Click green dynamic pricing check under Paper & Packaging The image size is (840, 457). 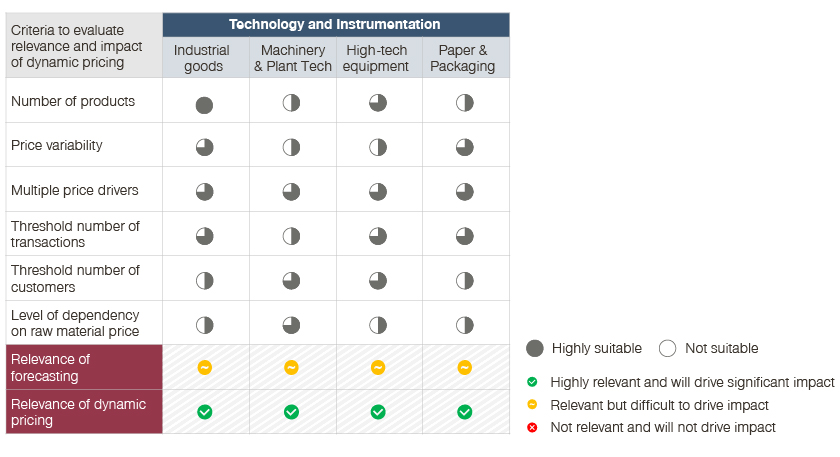(465, 411)
